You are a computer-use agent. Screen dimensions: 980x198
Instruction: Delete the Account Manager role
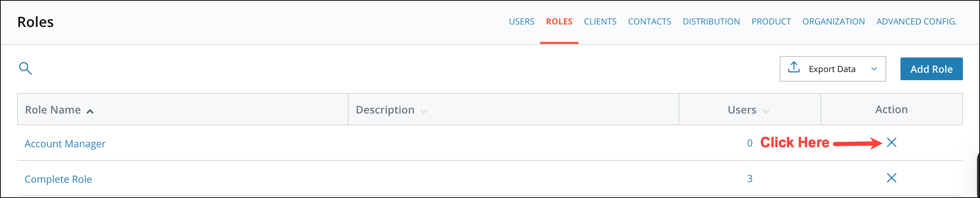click(891, 143)
